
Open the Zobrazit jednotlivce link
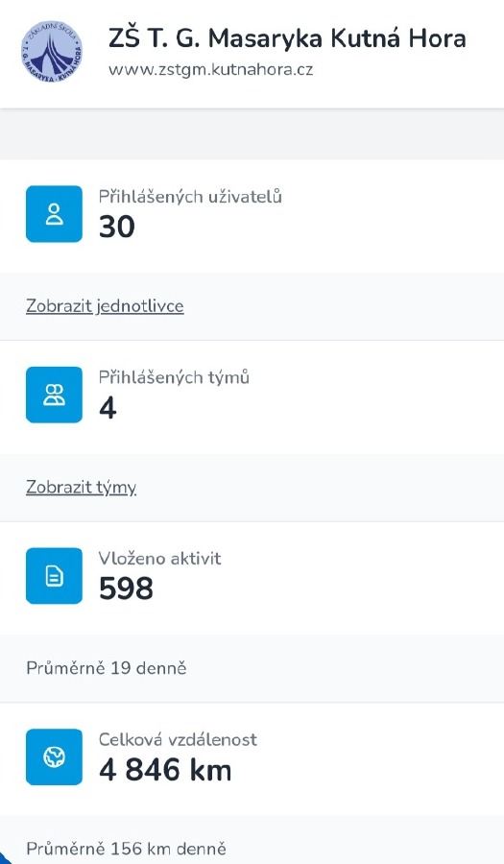[105, 306]
